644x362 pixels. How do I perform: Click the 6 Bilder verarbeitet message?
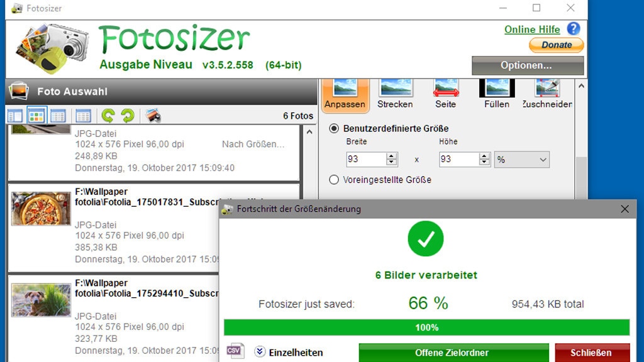[x=426, y=275]
